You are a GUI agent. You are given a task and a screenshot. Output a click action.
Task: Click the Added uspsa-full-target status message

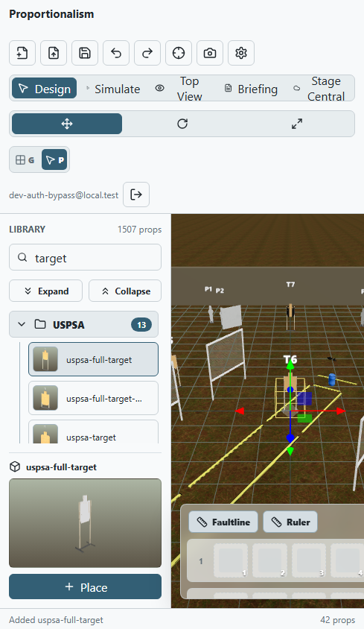point(56,620)
